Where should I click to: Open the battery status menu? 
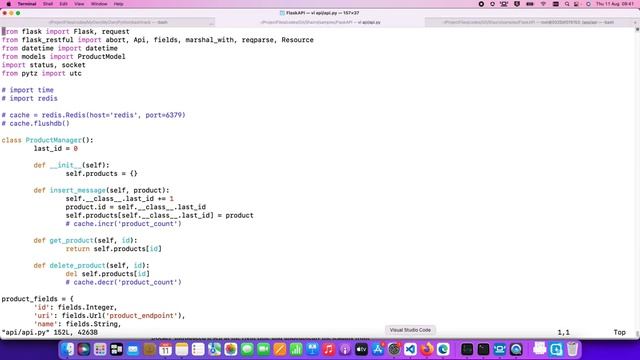coord(530,4)
